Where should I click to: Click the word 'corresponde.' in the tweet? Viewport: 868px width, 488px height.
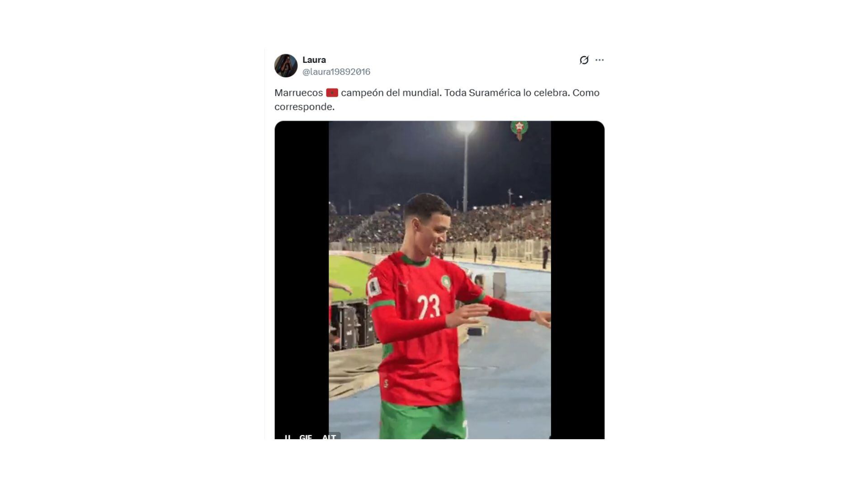pyautogui.click(x=304, y=107)
